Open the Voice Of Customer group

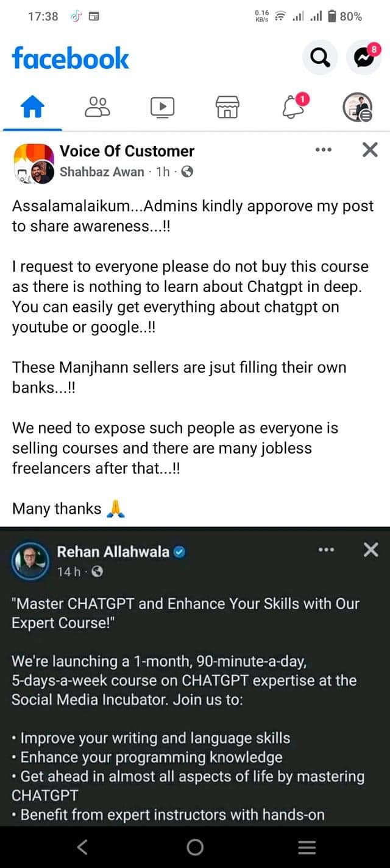tap(127, 151)
